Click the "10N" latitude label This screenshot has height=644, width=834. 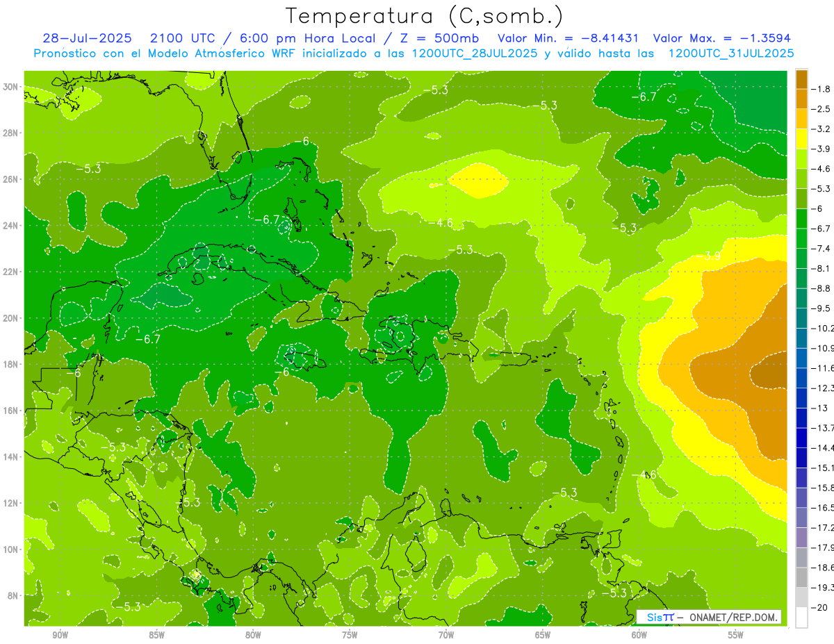coord(10,549)
